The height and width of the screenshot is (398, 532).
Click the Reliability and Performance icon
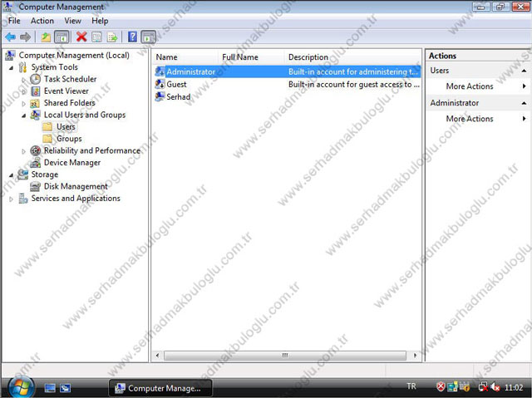tap(35, 150)
